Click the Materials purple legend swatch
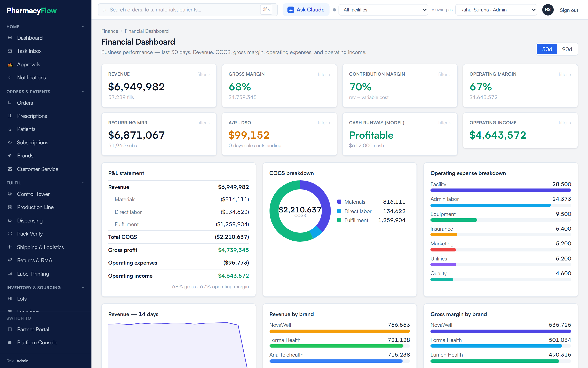Image resolution: width=588 pixels, height=368 pixels. (339, 202)
